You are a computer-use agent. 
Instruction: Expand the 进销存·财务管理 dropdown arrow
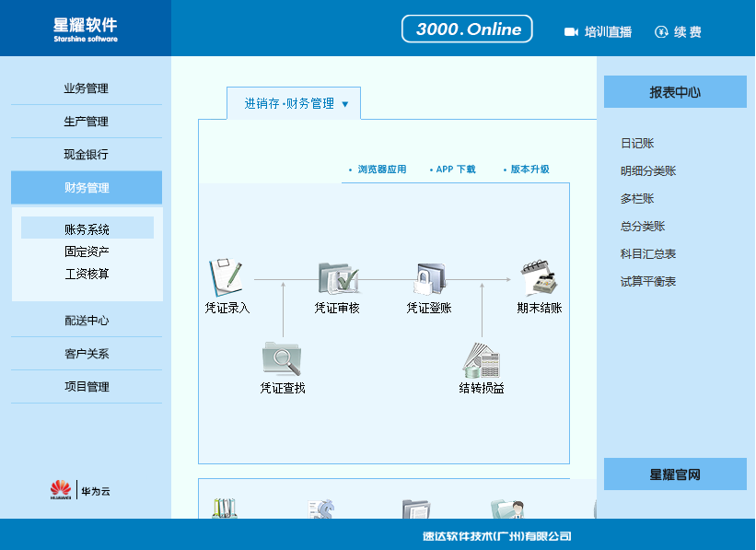coord(344,104)
